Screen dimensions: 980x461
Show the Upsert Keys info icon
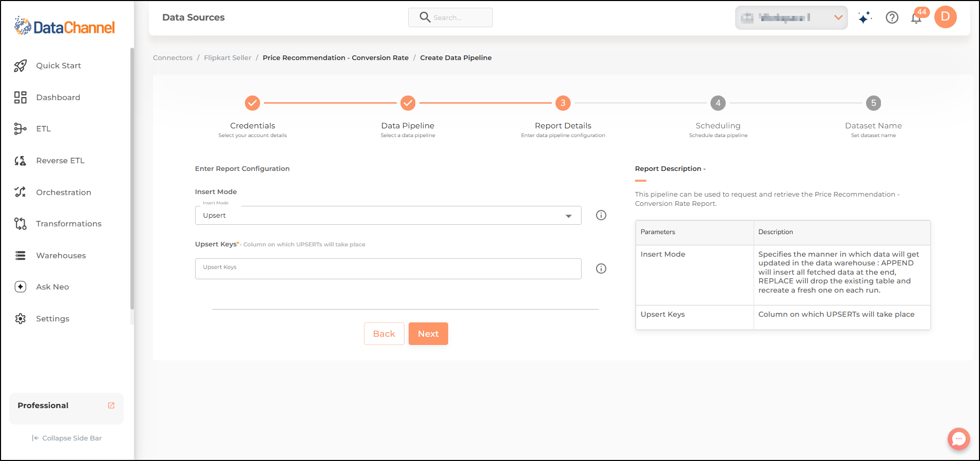[601, 268]
